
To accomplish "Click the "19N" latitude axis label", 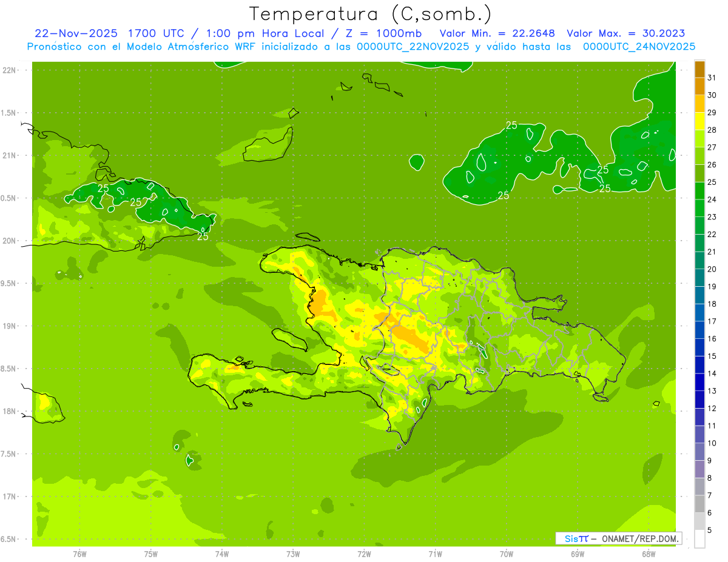I will [x=9, y=326].
